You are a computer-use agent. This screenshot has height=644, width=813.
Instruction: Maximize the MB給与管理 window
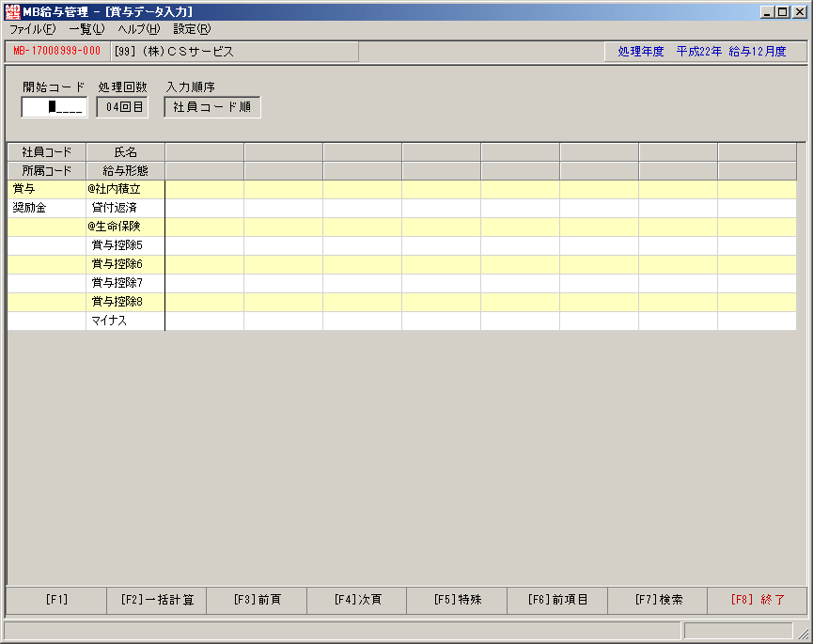[x=782, y=12]
